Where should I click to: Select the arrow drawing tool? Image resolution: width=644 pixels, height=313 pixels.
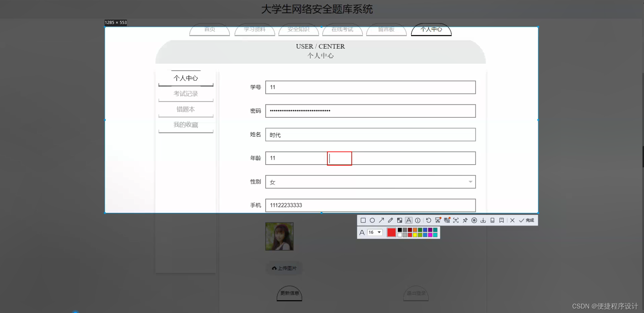(x=381, y=220)
